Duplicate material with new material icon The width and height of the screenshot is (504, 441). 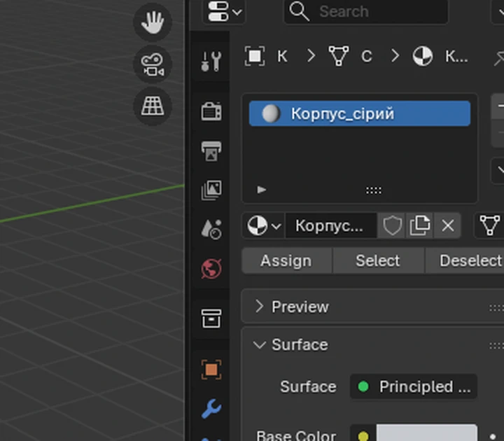[420, 225]
